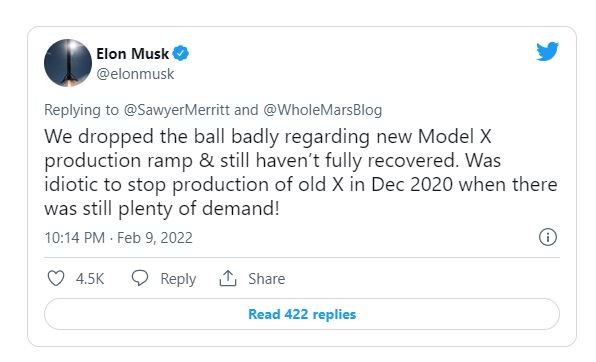Click the Twitter bird logo
This screenshot has width=596, height=362.
tap(547, 51)
